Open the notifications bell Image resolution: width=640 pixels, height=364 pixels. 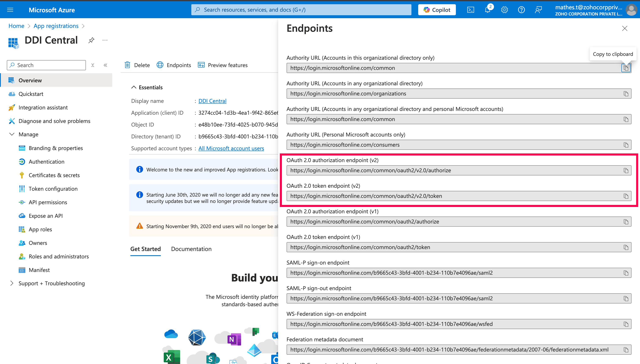click(x=487, y=10)
